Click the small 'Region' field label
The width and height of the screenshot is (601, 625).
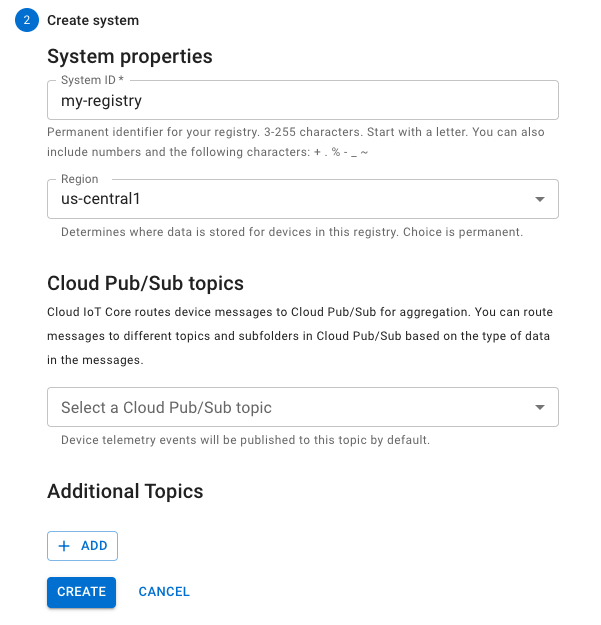point(80,179)
